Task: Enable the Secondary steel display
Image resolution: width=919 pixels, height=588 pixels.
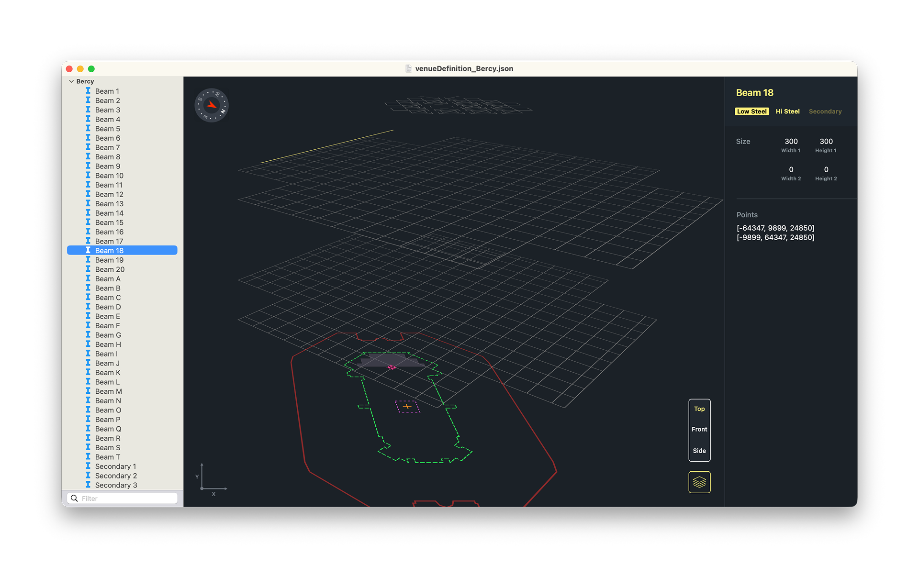Action: click(x=825, y=111)
